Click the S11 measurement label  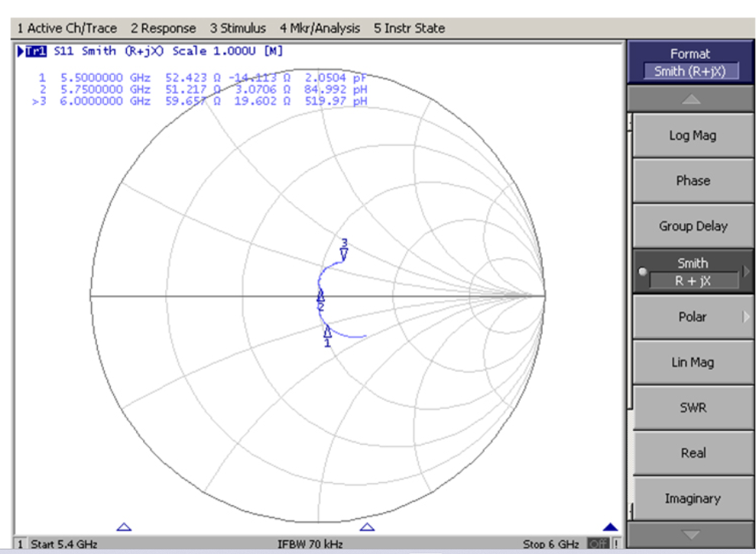[63, 51]
